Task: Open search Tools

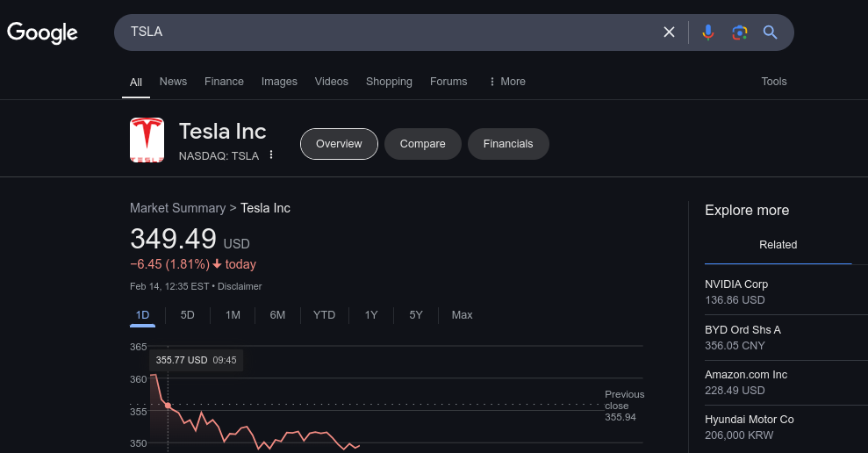Action: [774, 82]
